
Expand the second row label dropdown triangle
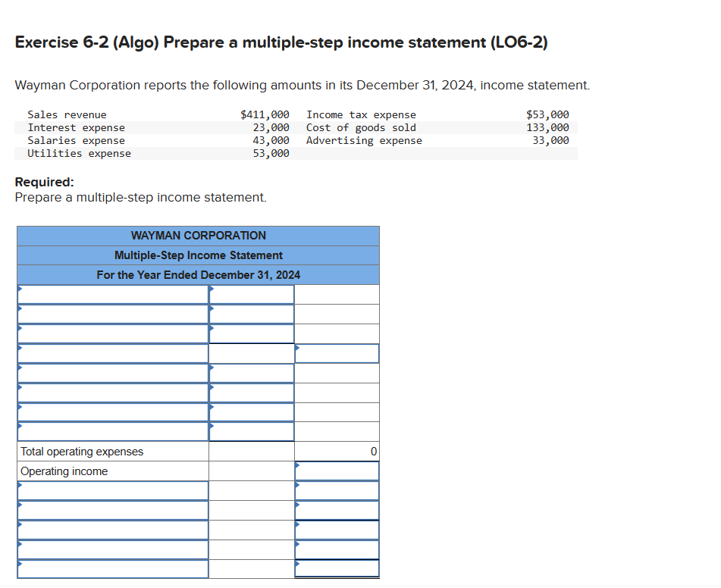click(112, 313)
